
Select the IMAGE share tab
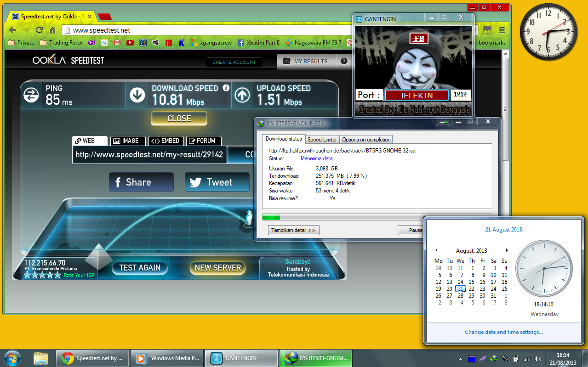[x=127, y=141]
